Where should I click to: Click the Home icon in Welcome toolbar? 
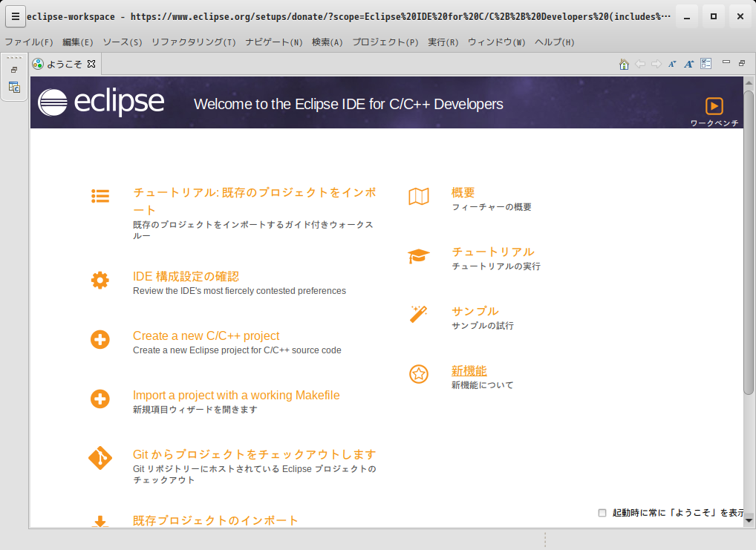click(x=624, y=64)
